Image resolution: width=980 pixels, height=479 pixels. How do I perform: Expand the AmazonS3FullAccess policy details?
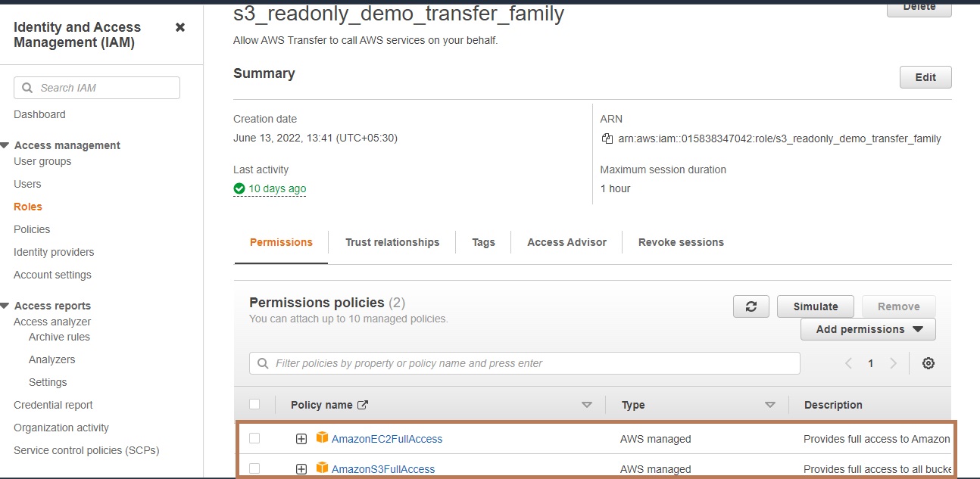tap(301, 469)
